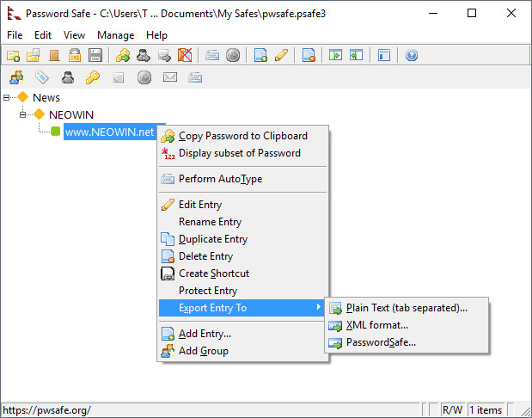Click the Save database floppy disk icon

95,56
